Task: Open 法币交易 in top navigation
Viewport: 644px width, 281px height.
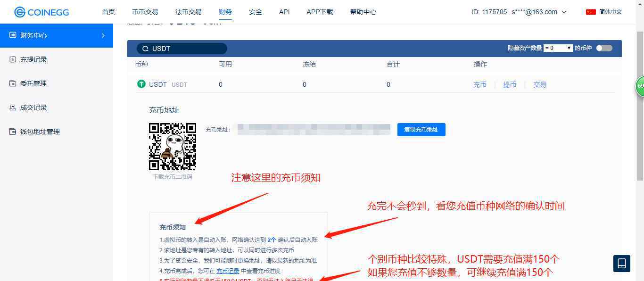Action: (x=188, y=12)
